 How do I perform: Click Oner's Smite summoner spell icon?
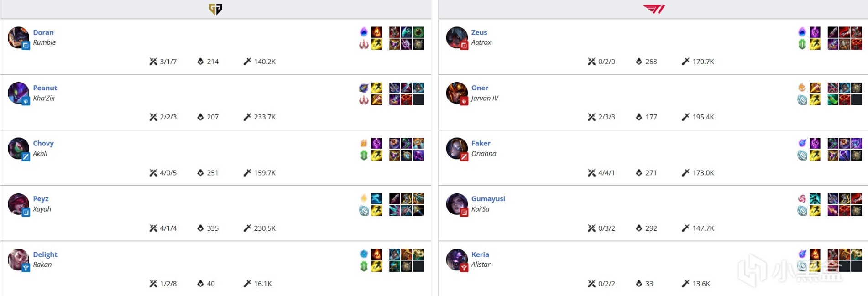coord(815,88)
